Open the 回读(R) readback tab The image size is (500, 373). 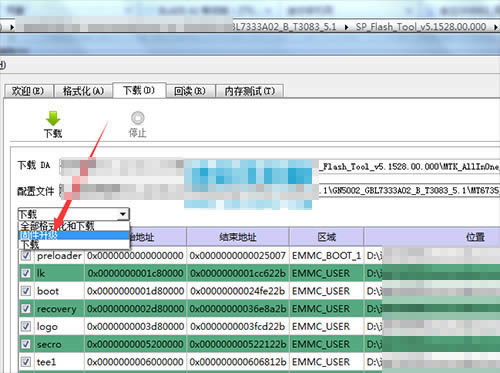(x=190, y=91)
